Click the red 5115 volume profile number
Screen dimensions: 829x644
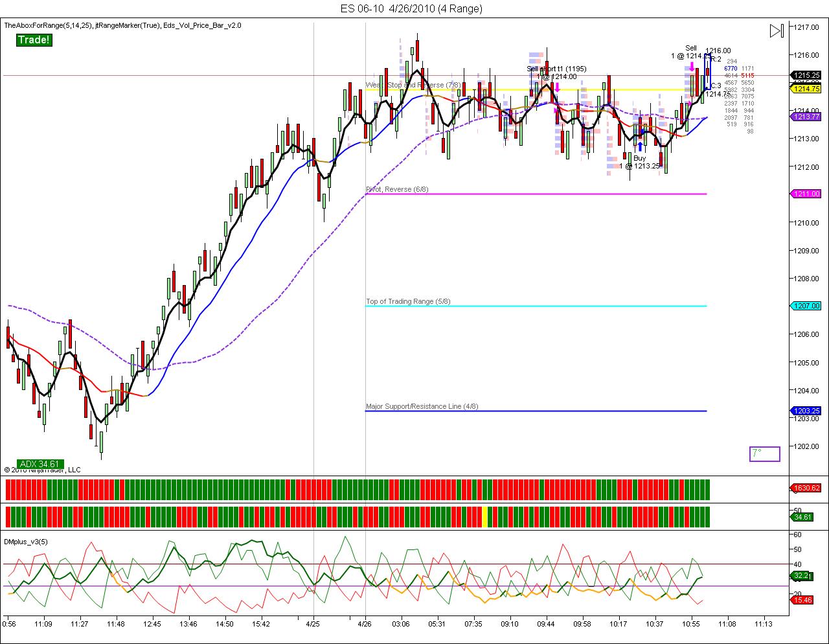pyautogui.click(x=747, y=75)
